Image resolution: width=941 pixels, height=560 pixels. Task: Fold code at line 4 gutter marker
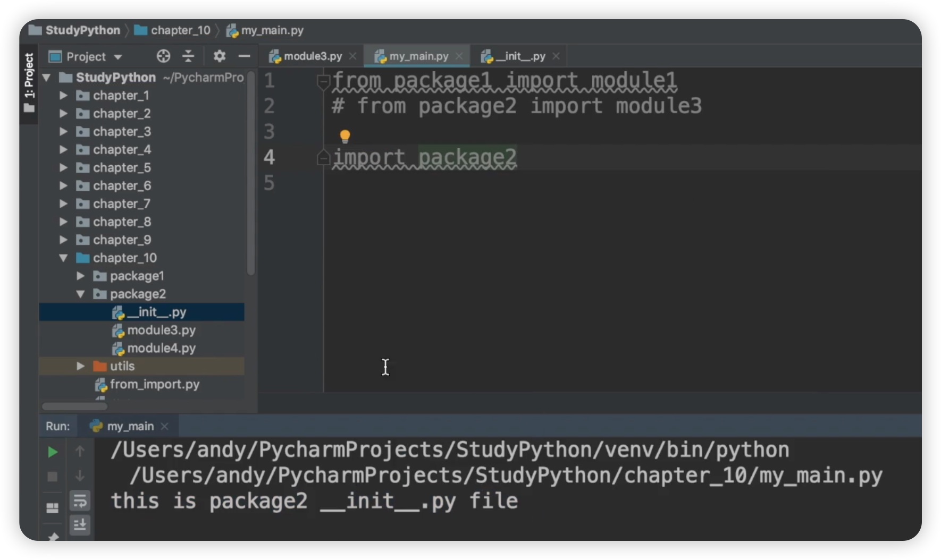click(x=323, y=158)
